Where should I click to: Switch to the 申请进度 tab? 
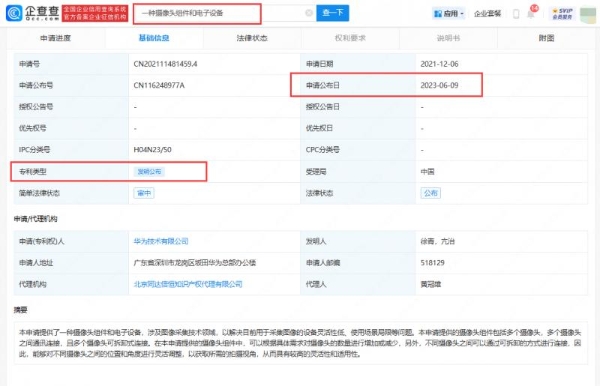coord(55,38)
